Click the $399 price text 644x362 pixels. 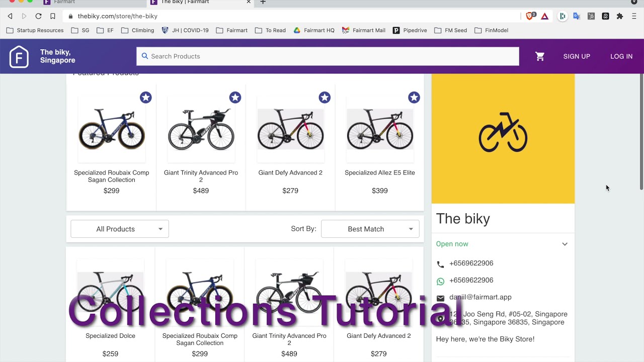(380, 191)
